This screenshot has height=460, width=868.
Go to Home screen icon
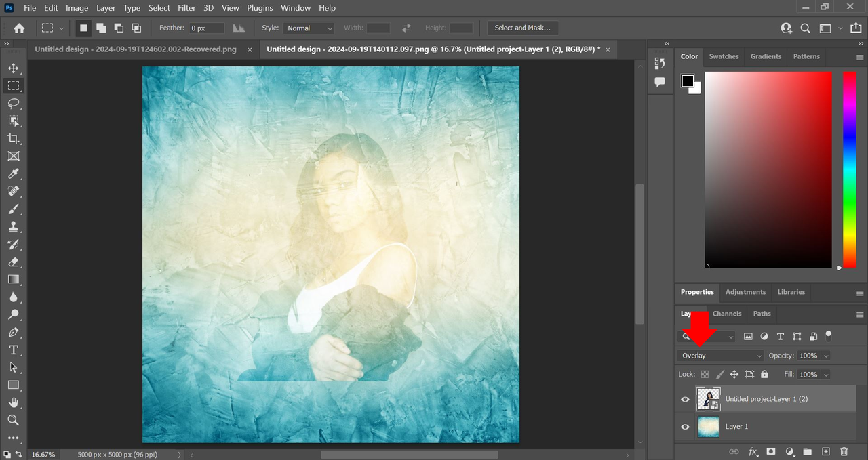(x=19, y=28)
